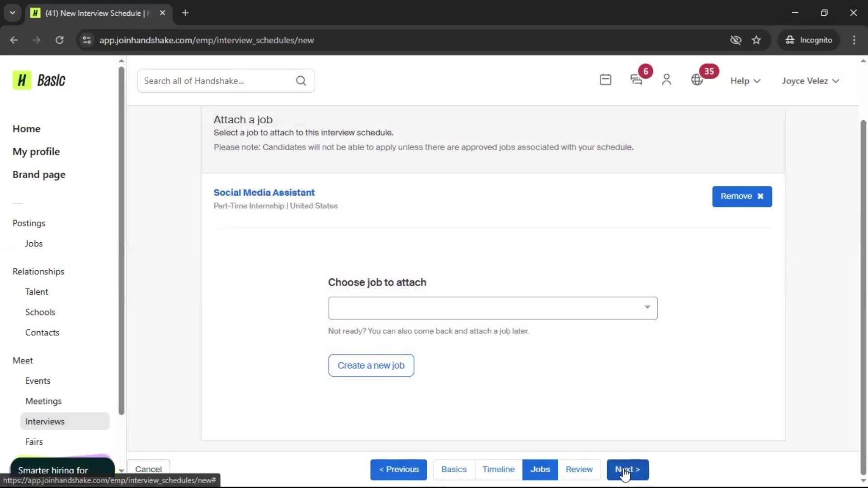Image resolution: width=868 pixels, height=488 pixels.
Task: Click the Meet section heading
Action: (x=23, y=361)
